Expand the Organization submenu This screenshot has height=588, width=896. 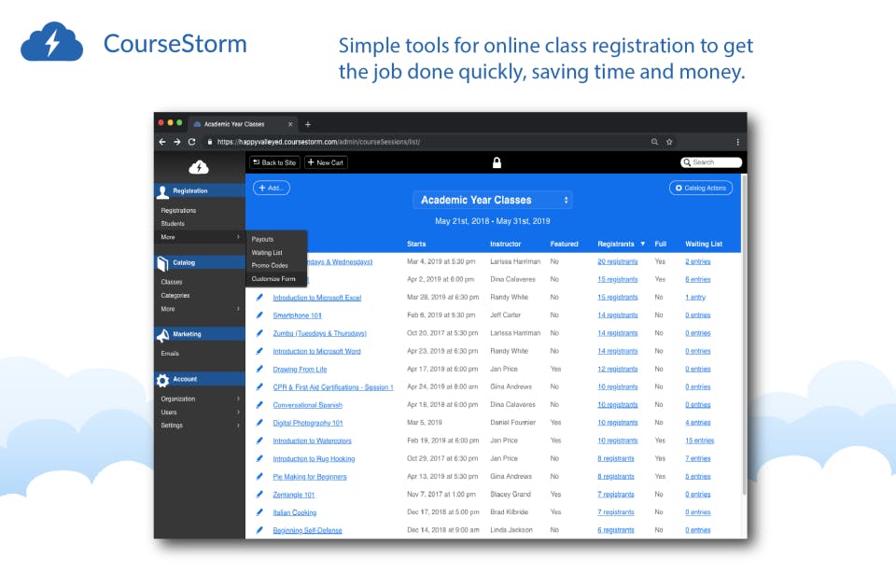click(200, 399)
